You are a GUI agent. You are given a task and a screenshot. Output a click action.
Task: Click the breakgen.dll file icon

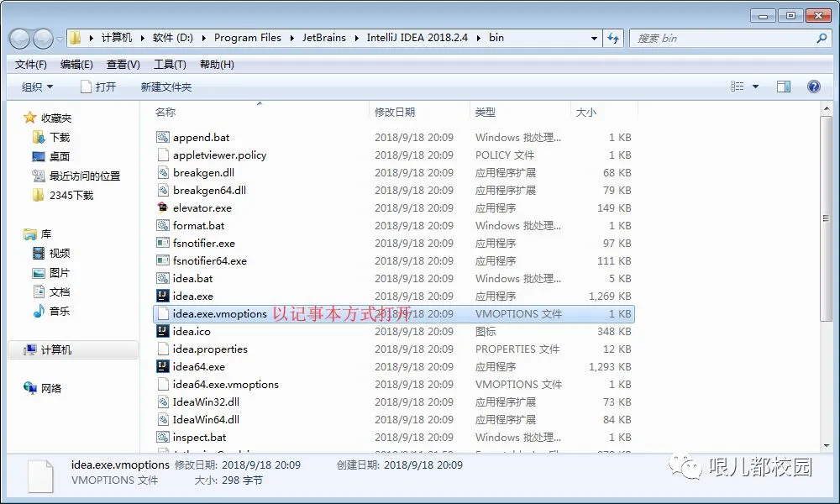[x=163, y=172]
